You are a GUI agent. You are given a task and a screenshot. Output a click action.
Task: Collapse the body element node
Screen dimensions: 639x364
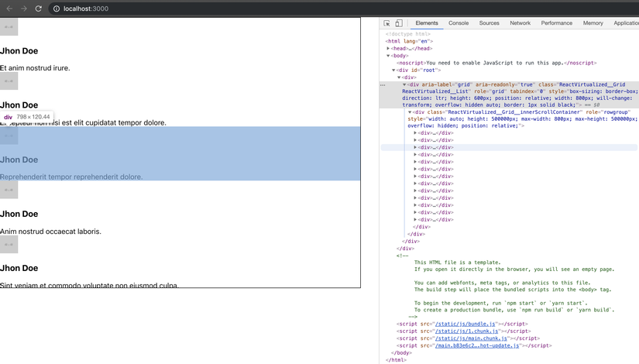389,56
